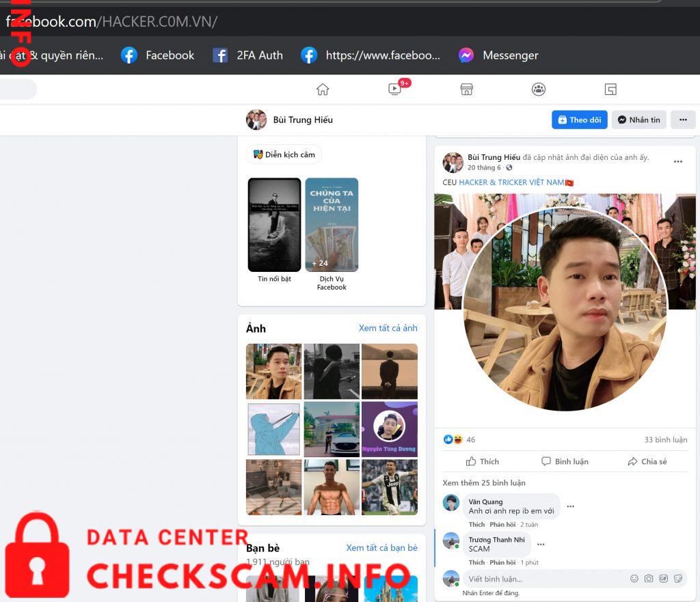Reply to Văn Quang's comment via Phản hồi
This screenshot has width=700, height=602.
coord(502,525)
